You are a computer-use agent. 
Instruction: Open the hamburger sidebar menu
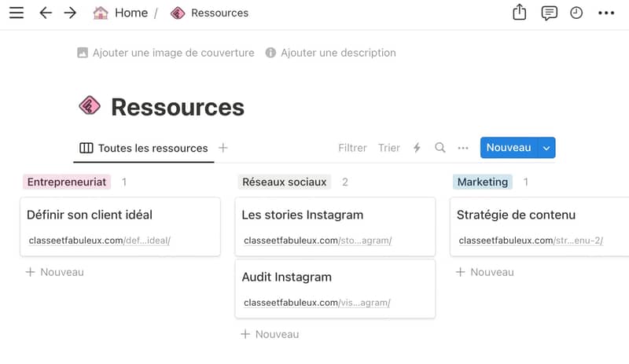17,13
